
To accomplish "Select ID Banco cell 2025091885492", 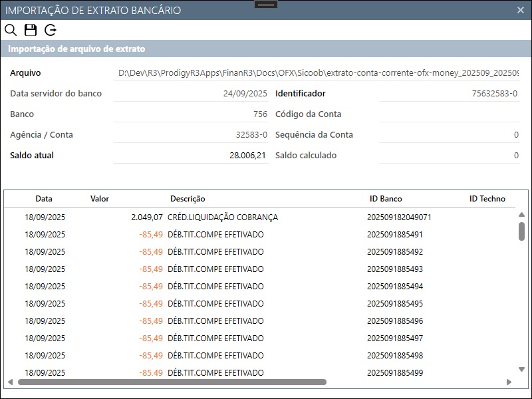I will click(395, 252).
